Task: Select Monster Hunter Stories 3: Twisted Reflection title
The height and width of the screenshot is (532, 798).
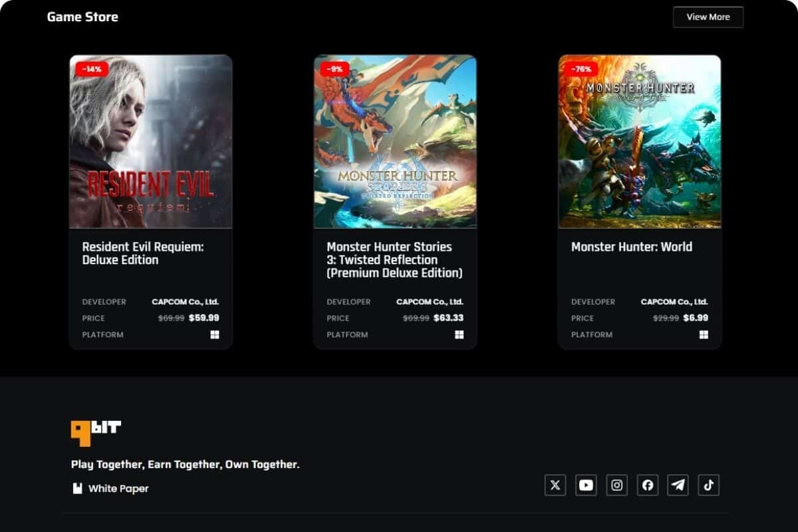Action: click(394, 259)
